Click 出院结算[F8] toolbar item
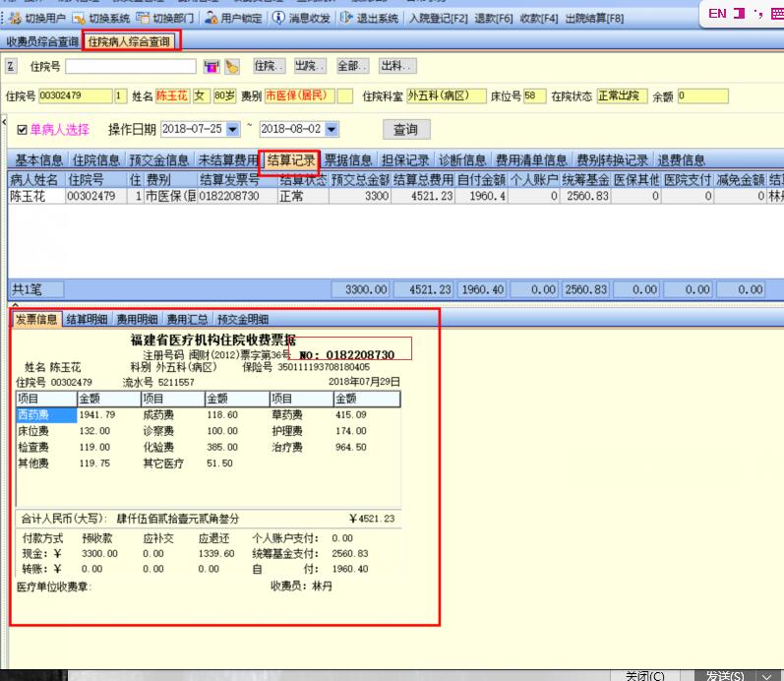Image resolution: width=784 pixels, height=681 pixels. point(594,18)
